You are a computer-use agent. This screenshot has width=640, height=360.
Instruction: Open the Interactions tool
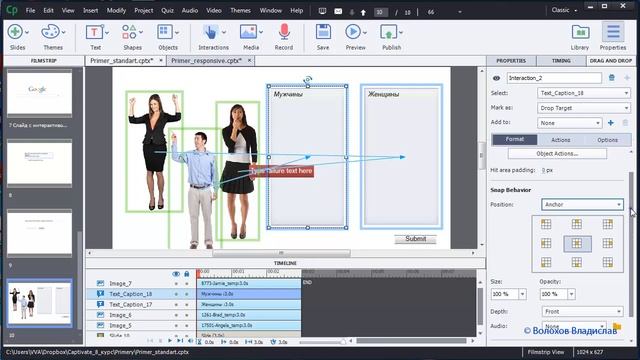tap(211, 32)
